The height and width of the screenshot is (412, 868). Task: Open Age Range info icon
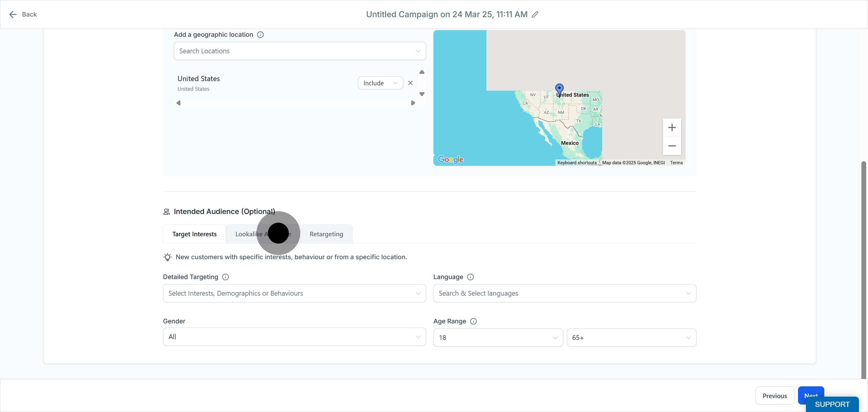tap(473, 321)
